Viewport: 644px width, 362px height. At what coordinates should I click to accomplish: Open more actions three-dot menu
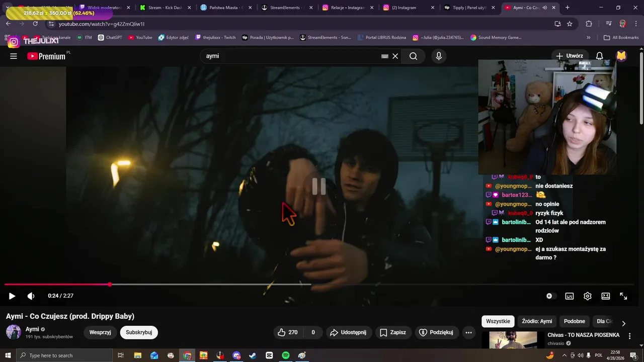[469, 332]
